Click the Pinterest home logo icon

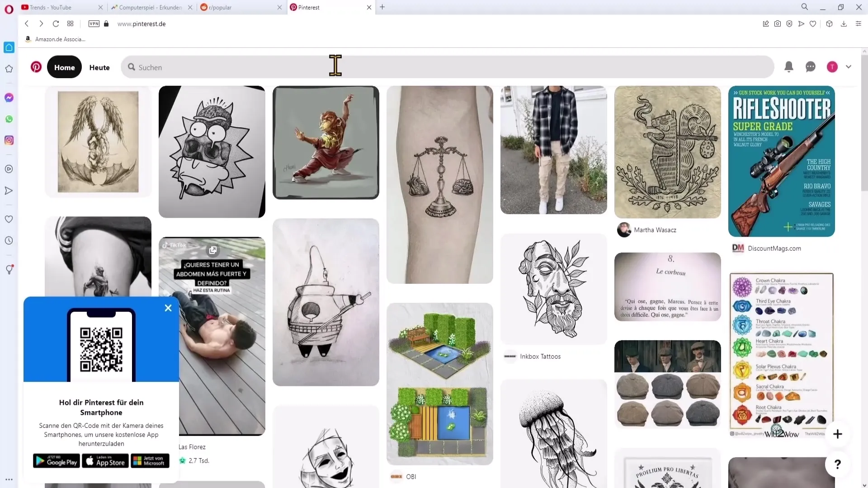pos(36,67)
